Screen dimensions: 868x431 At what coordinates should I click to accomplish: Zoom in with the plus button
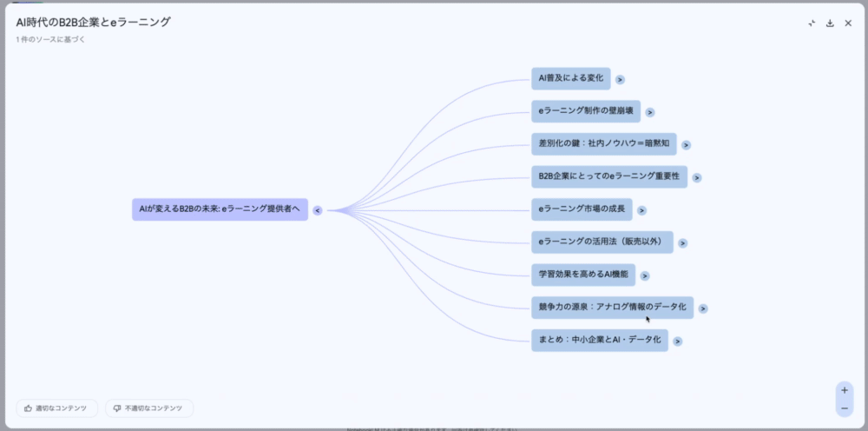[845, 390]
